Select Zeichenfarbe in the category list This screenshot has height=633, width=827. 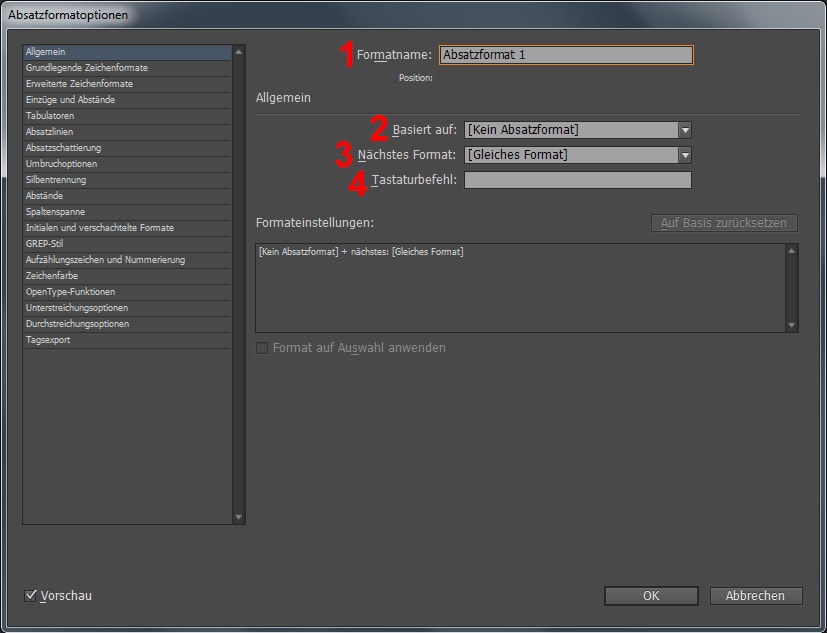pos(51,276)
